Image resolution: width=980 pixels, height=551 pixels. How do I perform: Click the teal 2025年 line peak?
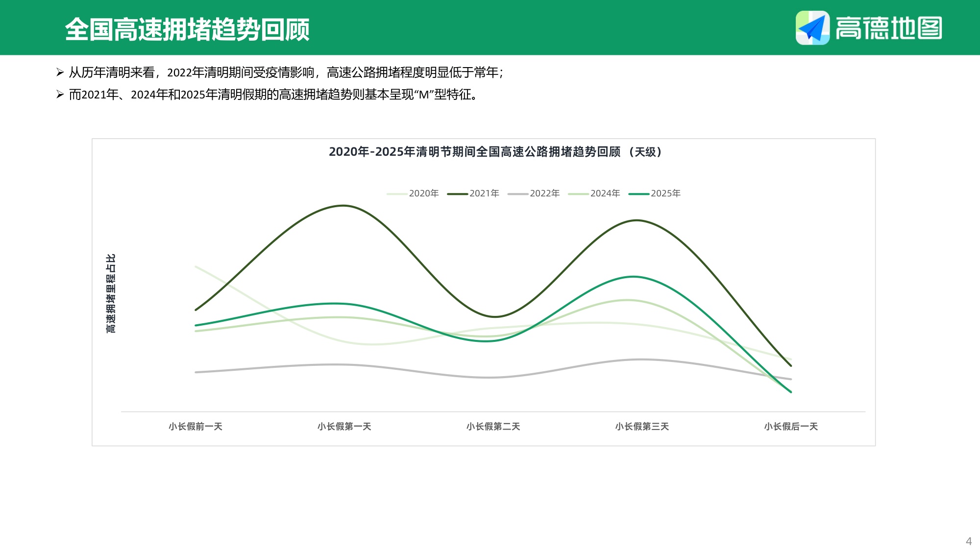[x=634, y=277]
